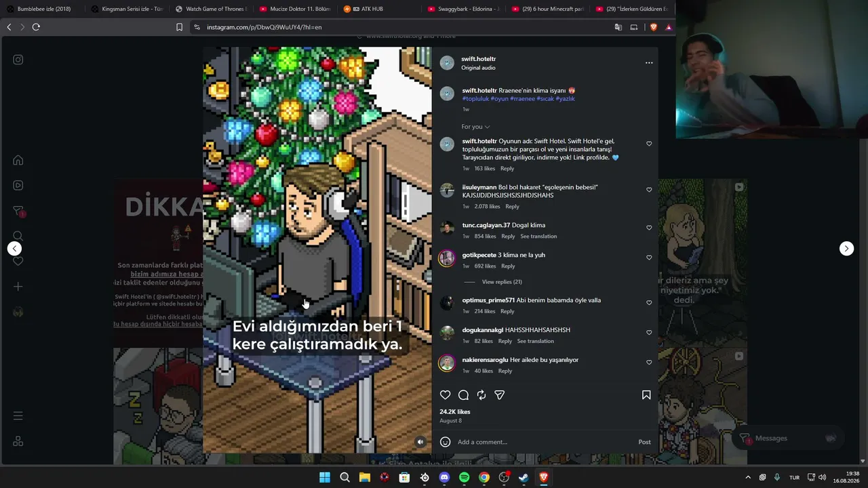Open gotikpecete's profile avatar

click(447, 258)
